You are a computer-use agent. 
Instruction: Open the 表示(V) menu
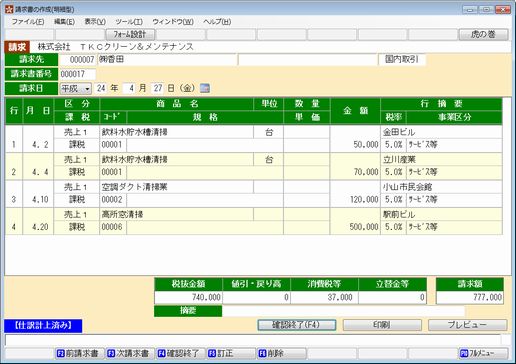point(95,22)
